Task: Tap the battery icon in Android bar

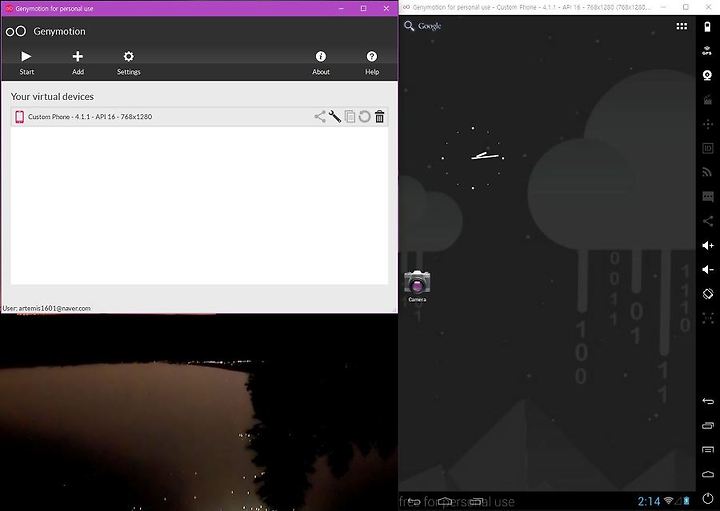Action: (x=686, y=501)
